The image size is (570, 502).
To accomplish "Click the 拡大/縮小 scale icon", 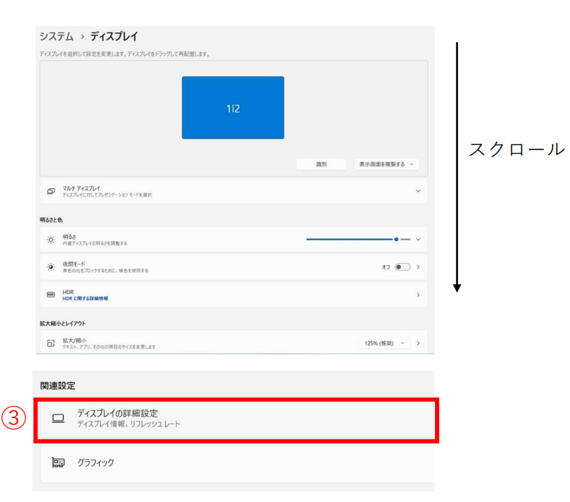I will click(51, 343).
